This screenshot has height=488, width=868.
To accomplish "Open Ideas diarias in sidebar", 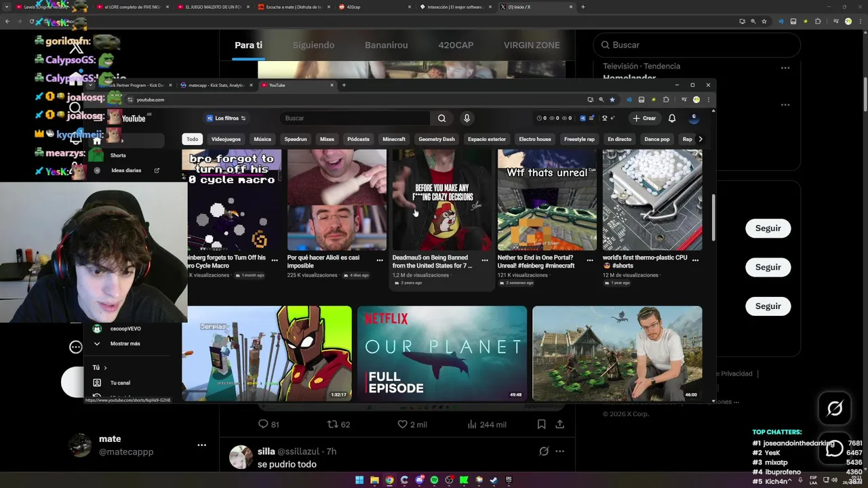I will click(126, 170).
